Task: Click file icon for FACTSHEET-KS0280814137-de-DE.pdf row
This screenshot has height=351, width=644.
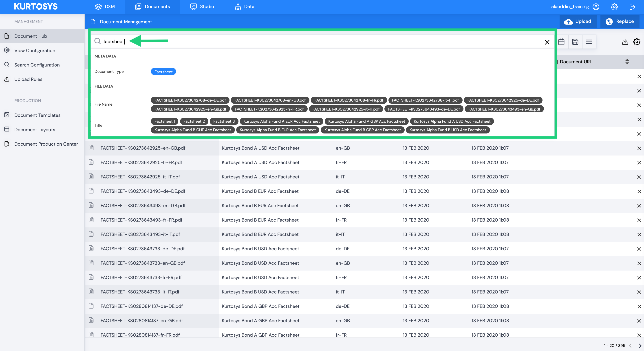Action: (x=91, y=306)
